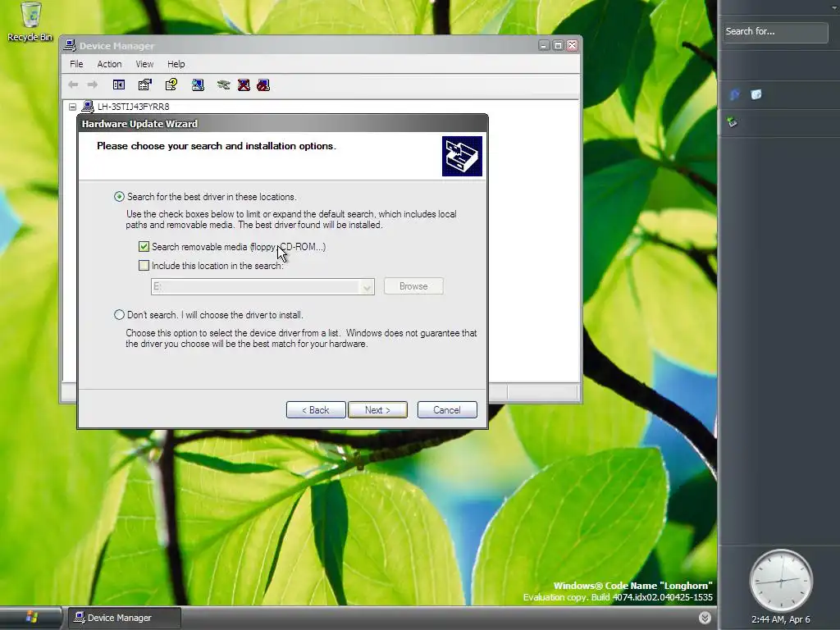The width and height of the screenshot is (840, 630).
Task: Open the View menu
Action: (144, 64)
